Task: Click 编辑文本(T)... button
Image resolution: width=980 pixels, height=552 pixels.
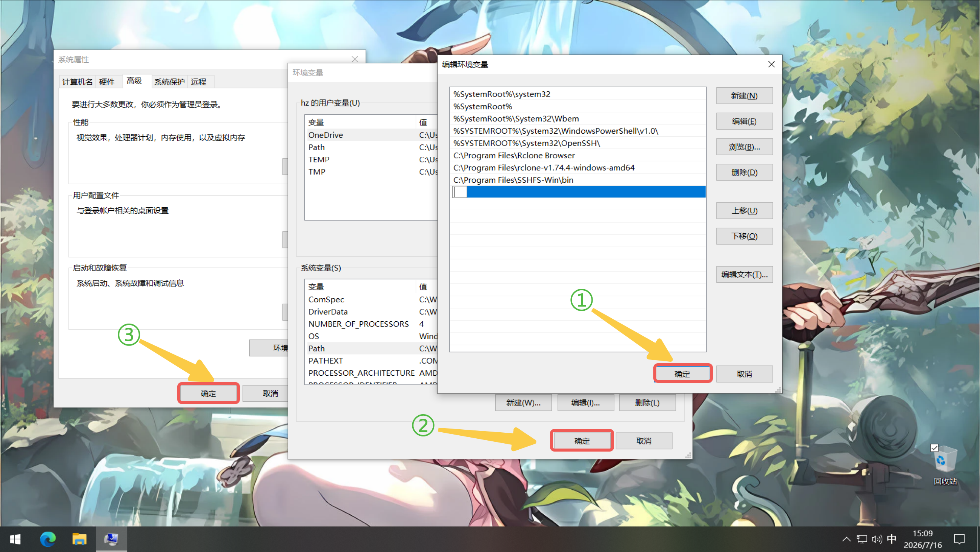Action: point(744,274)
